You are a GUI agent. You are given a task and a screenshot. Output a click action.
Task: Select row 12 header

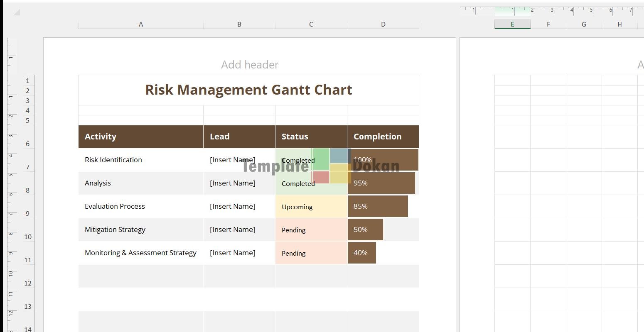click(x=28, y=283)
